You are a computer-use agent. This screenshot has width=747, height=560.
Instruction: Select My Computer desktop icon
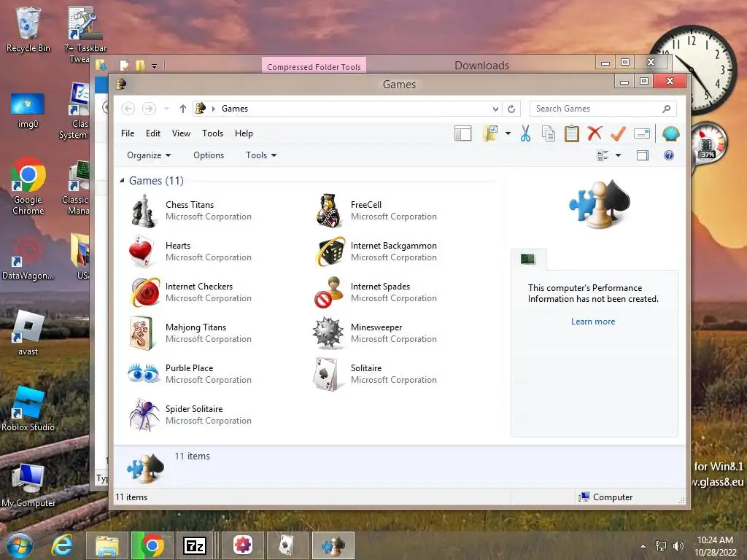[x=28, y=485]
